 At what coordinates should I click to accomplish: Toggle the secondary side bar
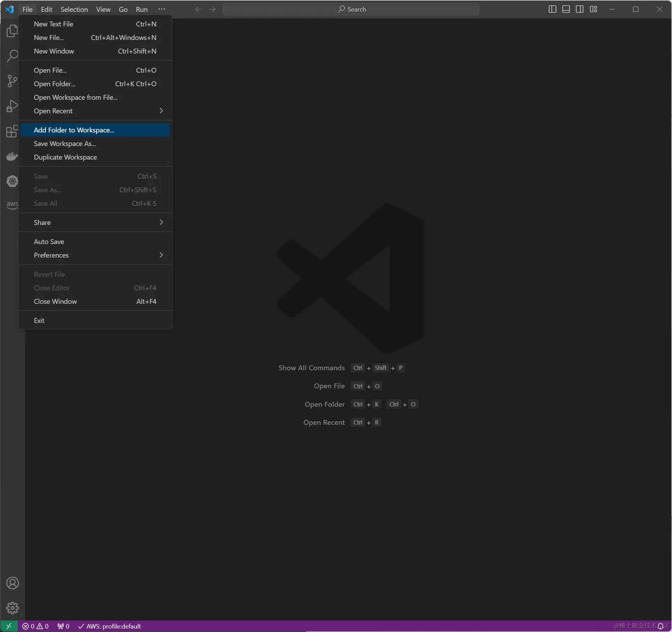click(580, 9)
